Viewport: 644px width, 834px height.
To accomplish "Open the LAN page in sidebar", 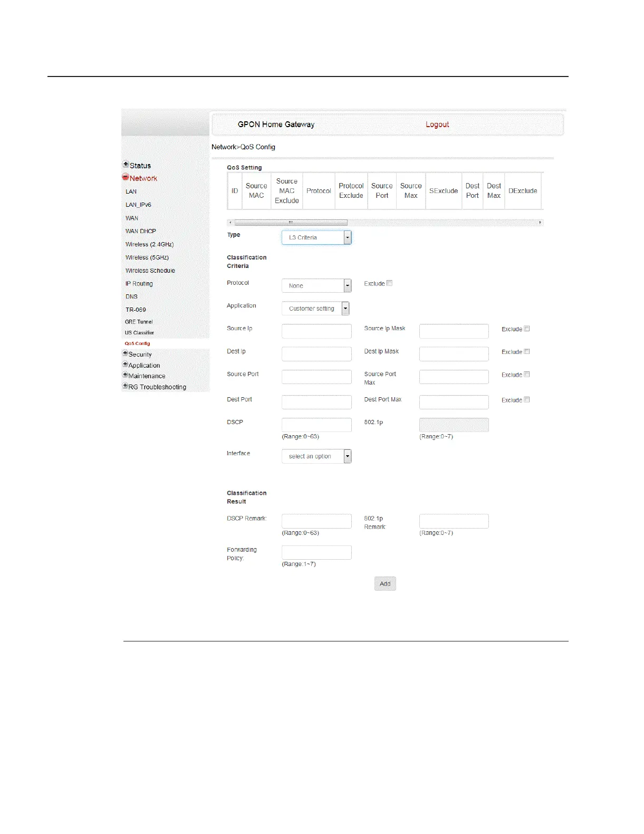I will pos(131,191).
